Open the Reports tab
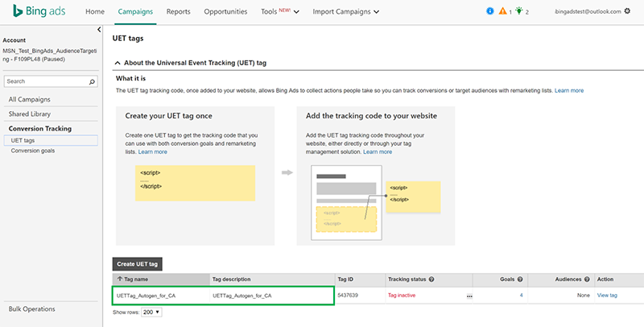The image size is (644, 327). pyautogui.click(x=178, y=11)
